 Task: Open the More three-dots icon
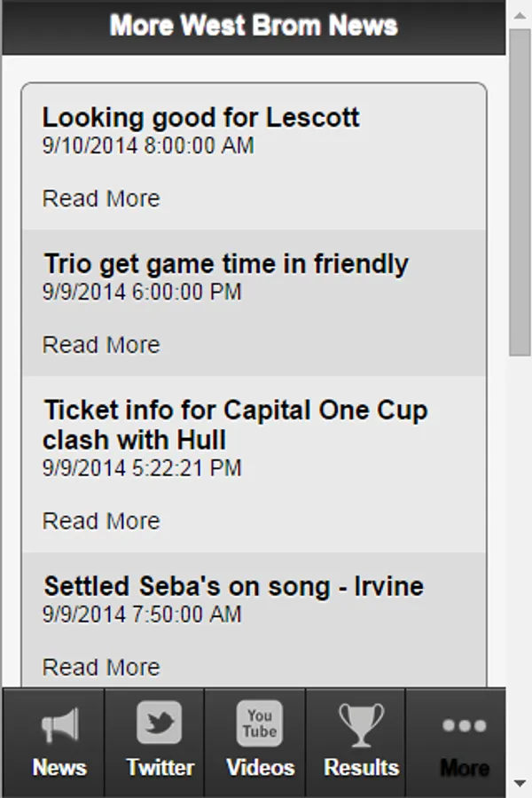464,726
